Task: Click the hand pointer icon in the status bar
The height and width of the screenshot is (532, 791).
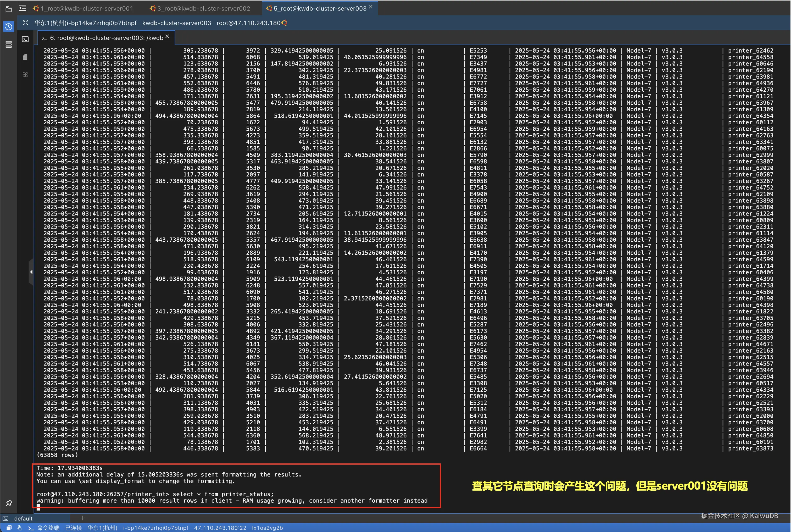Action: [x=20, y=528]
